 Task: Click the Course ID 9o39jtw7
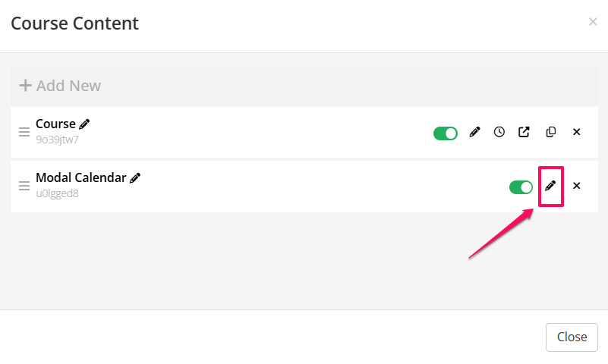tap(58, 140)
